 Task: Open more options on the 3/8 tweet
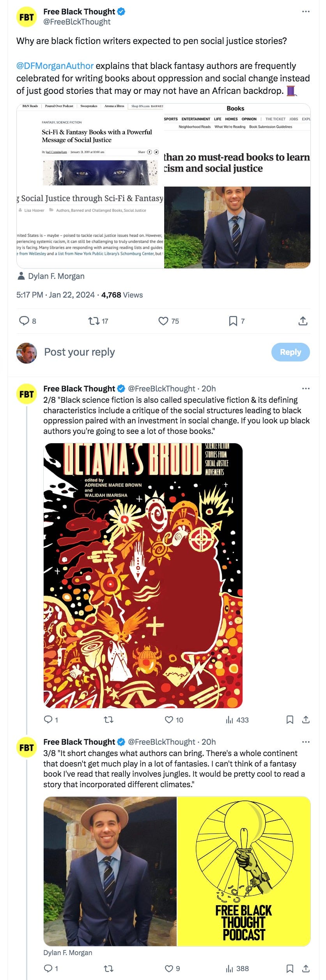(x=306, y=742)
